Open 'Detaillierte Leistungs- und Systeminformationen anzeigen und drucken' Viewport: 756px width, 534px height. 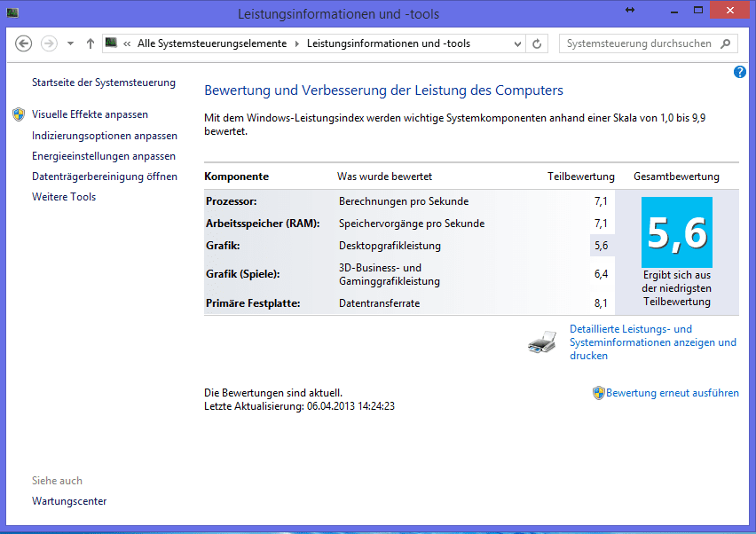tap(653, 342)
